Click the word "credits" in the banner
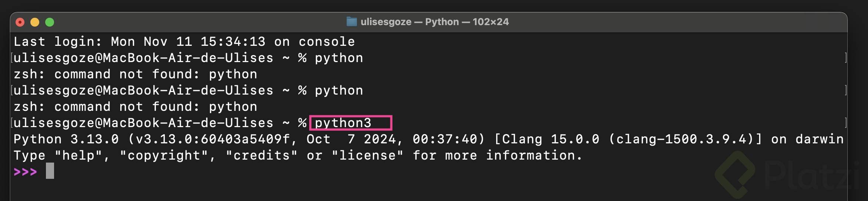The width and height of the screenshot is (868, 201). (261, 156)
